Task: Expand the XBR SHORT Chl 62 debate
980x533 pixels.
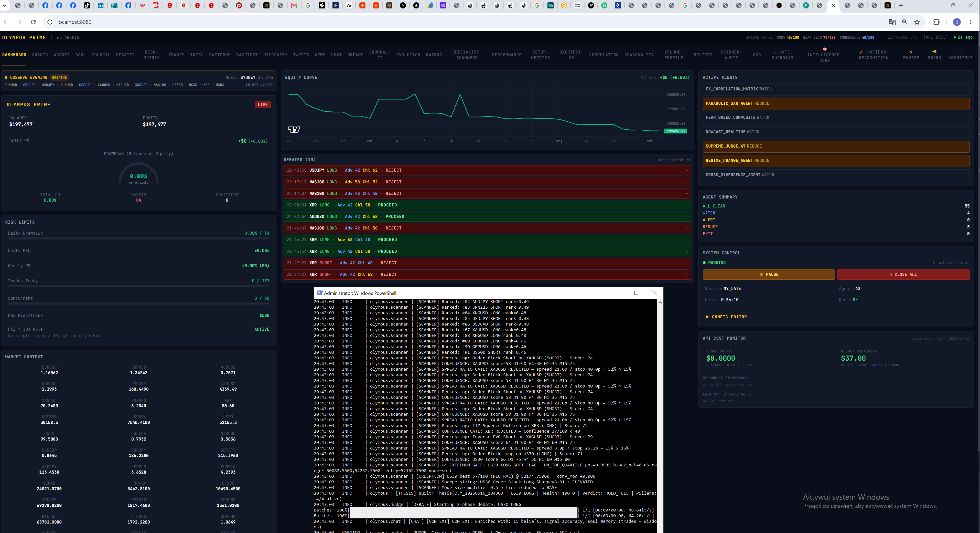Action: pyautogui.click(x=487, y=275)
